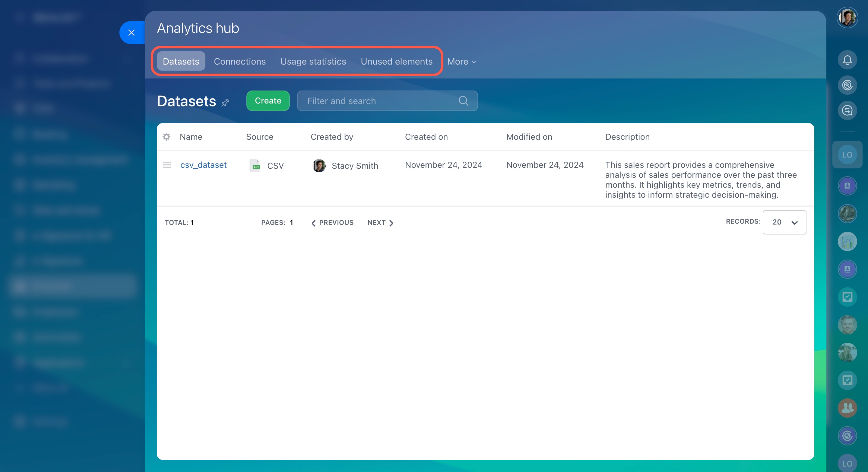Open the user profile avatar at the top right
The height and width of the screenshot is (472, 868).
coord(847,18)
